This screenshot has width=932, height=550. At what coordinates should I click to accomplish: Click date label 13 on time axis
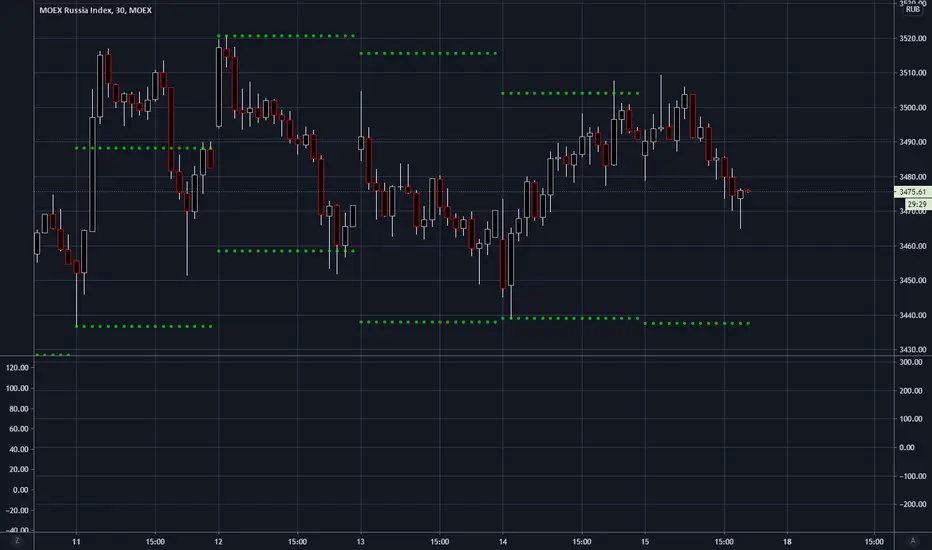click(360, 542)
